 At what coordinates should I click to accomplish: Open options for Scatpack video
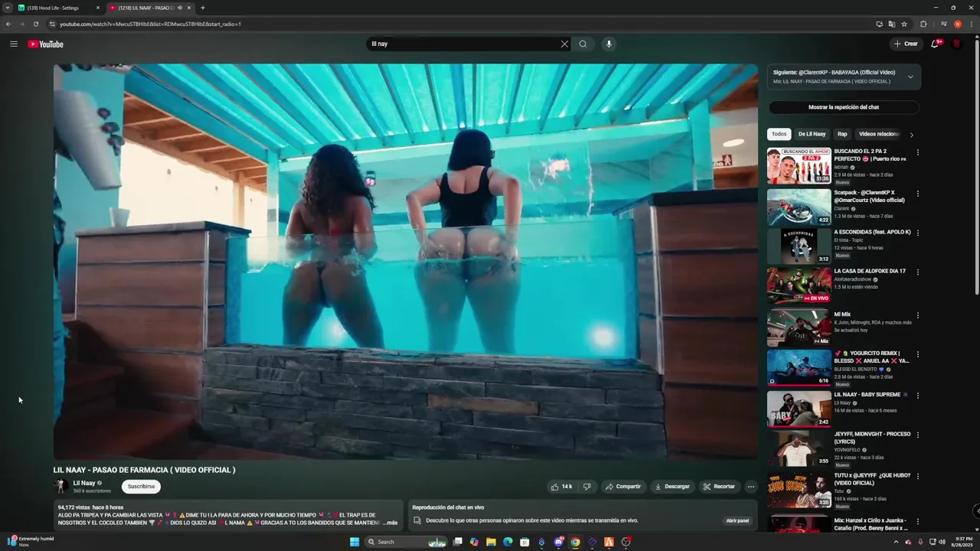[x=917, y=194]
